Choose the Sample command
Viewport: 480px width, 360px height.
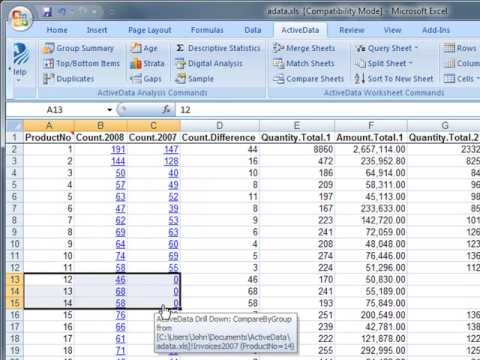click(195, 79)
